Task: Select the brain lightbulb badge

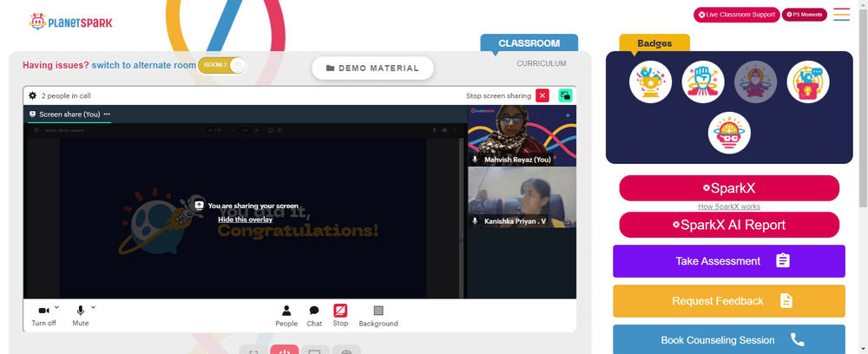Action: click(x=729, y=133)
